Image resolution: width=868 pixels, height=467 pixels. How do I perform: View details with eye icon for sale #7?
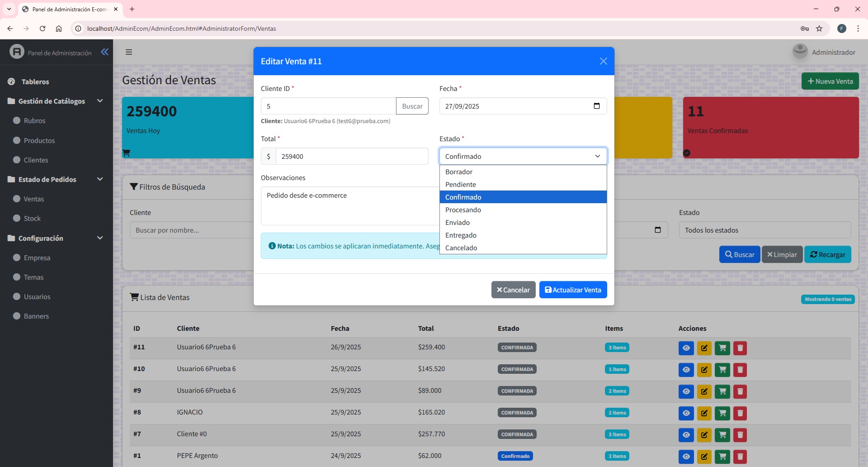pyautogui.click(x=686, y=435)
